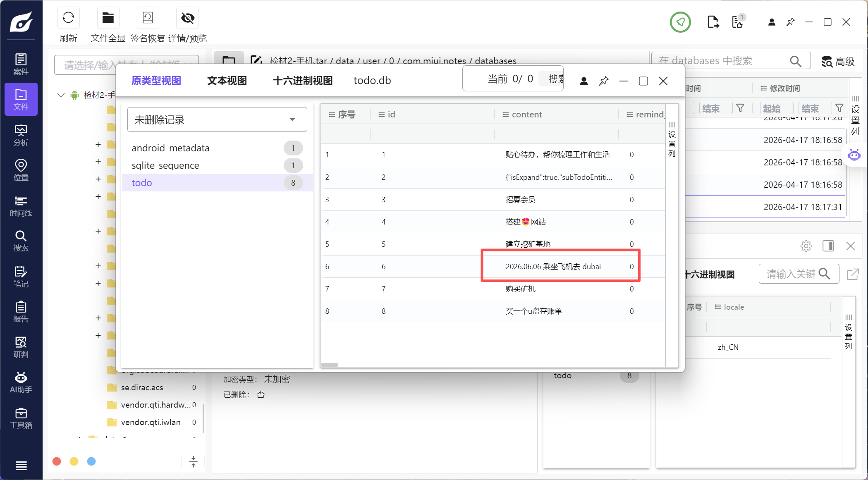Screen dimensions: 868x480
Task: Open the 时间线 timeline sidebar icon
Action: click(21, 206)
